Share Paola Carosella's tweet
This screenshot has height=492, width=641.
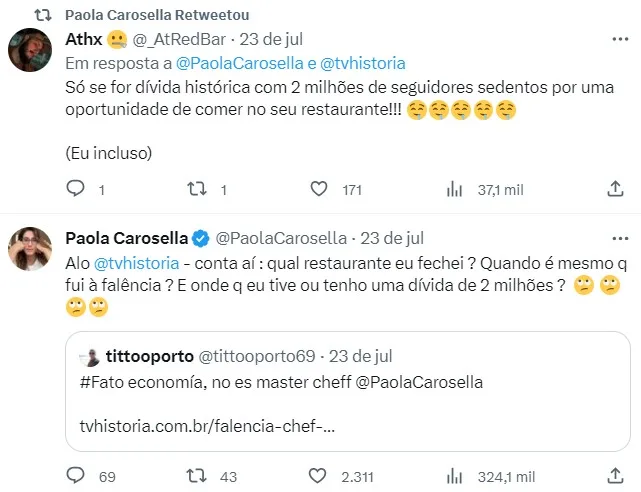[615, 477]
